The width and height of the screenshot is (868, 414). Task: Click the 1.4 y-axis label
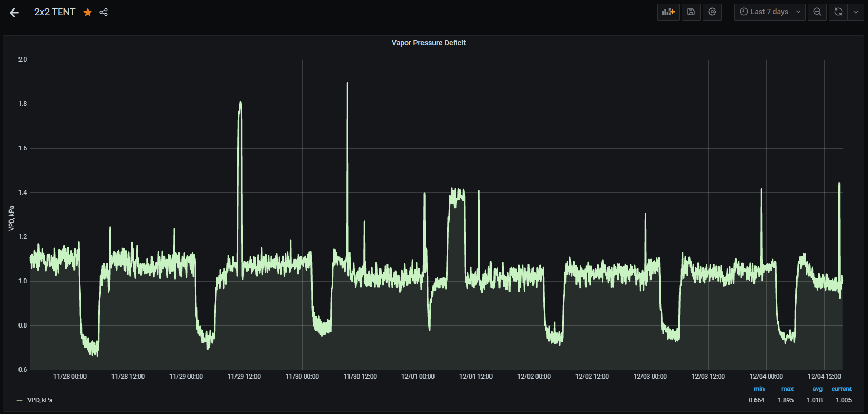pos(23,192)
